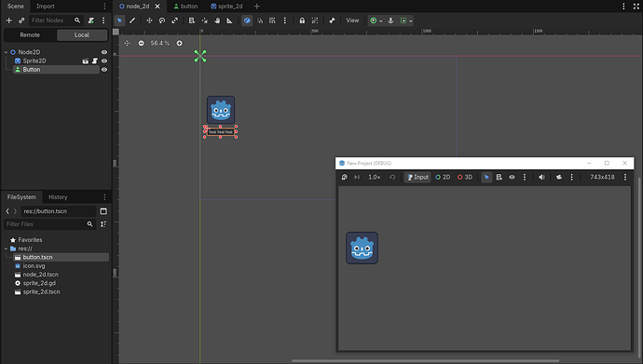Click the zoom in plus button
This screenshot has height=364, width=643.
click(x=179, y=43)
